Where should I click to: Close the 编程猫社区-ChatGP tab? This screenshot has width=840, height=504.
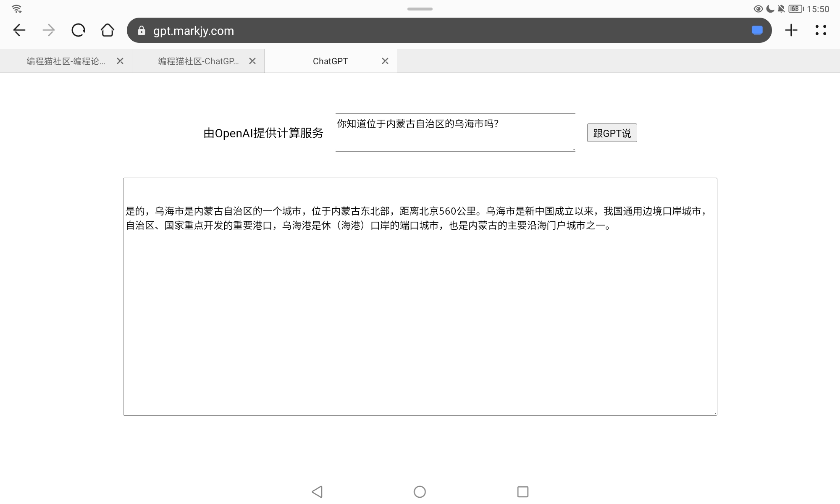(x=252, y=61)
